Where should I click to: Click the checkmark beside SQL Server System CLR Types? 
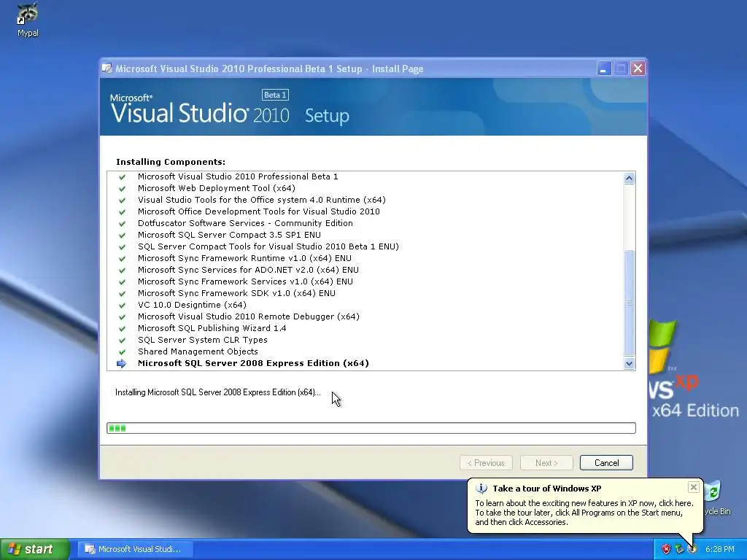(x=122, y=340)
